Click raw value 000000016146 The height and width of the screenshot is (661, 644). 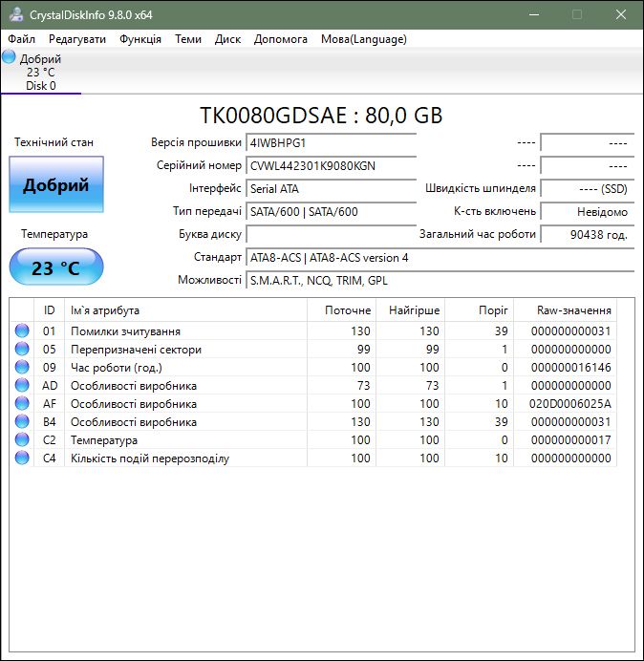point(571,367)
